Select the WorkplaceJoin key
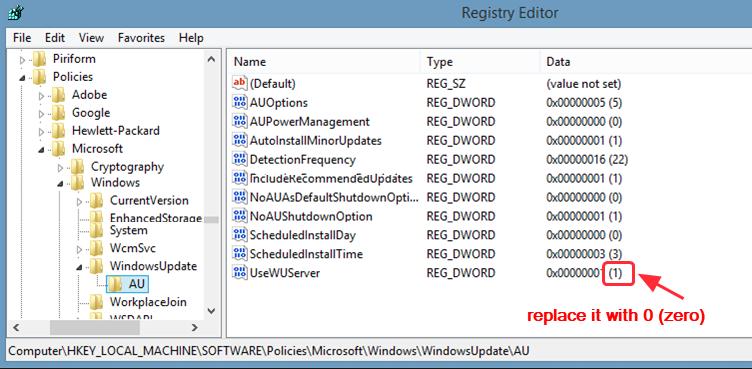Screen dimensions: 752x369 [x=148, y=302]
